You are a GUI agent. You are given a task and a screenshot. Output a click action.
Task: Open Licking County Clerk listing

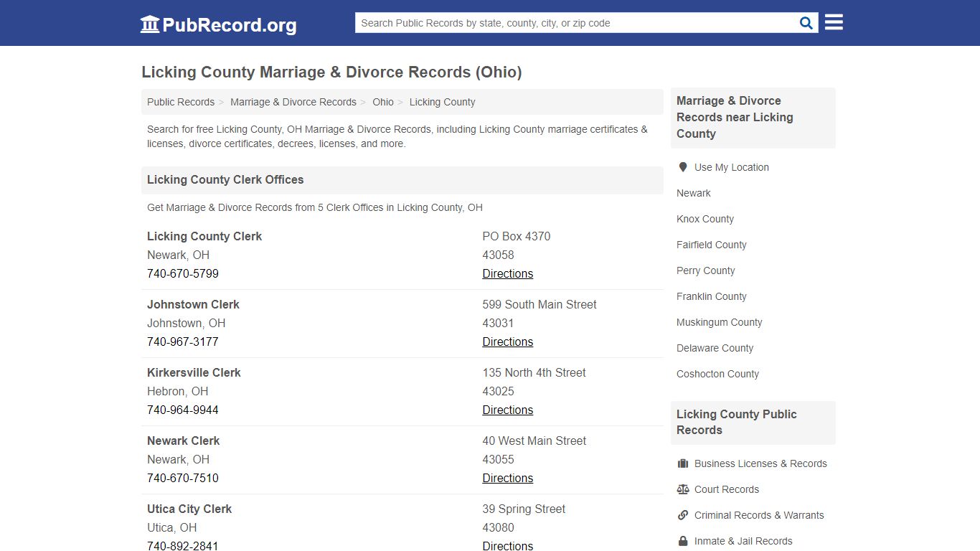(204, 236)
